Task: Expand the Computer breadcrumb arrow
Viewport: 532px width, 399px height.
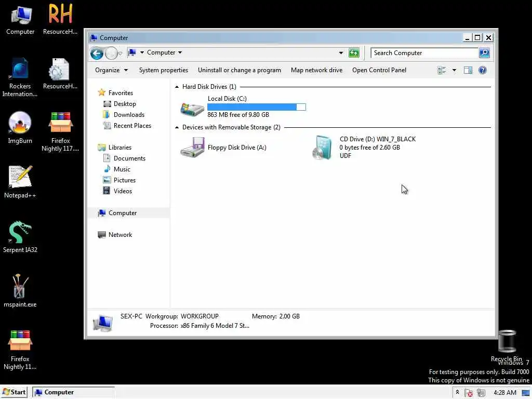Action: click(x=180, y=52)
